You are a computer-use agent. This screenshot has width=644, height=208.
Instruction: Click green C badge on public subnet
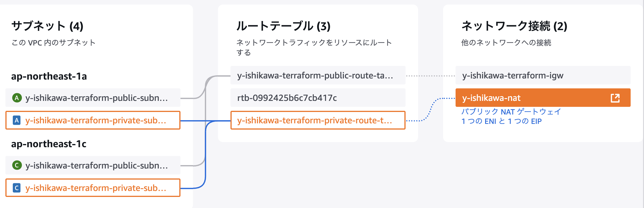17,165
